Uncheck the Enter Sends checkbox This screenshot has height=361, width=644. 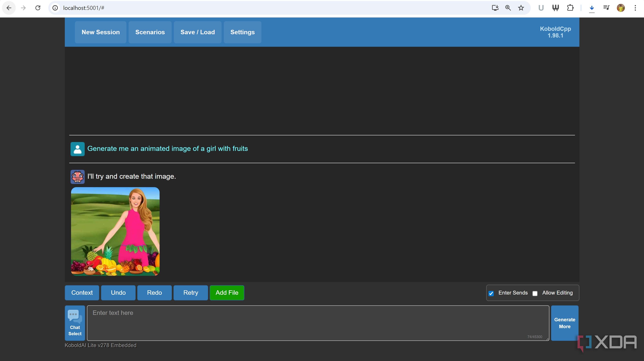point(491,294)
